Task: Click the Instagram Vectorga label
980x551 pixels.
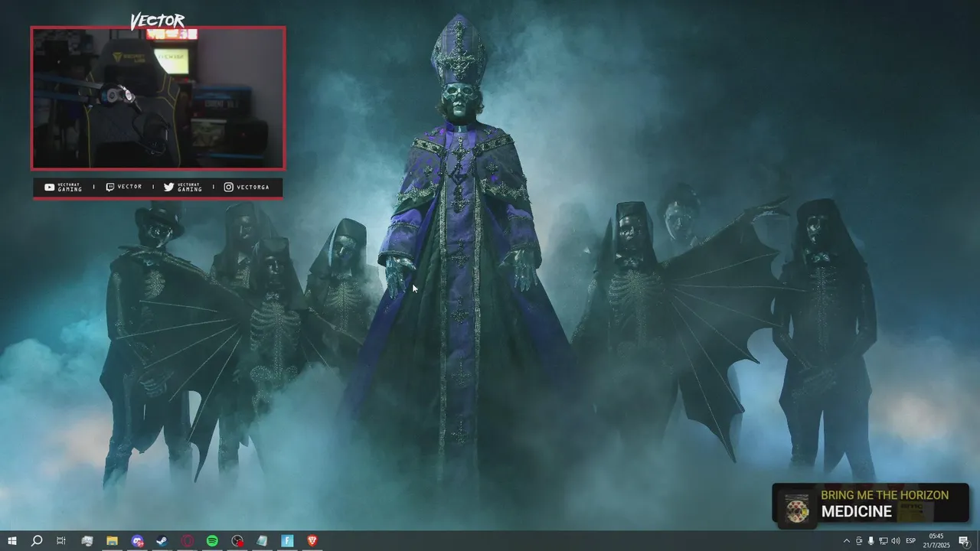Action: [x=247, y=187]
